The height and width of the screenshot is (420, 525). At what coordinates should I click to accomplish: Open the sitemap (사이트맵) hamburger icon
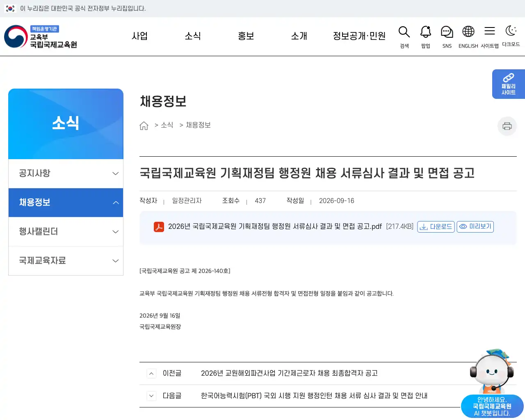point(489,31)
